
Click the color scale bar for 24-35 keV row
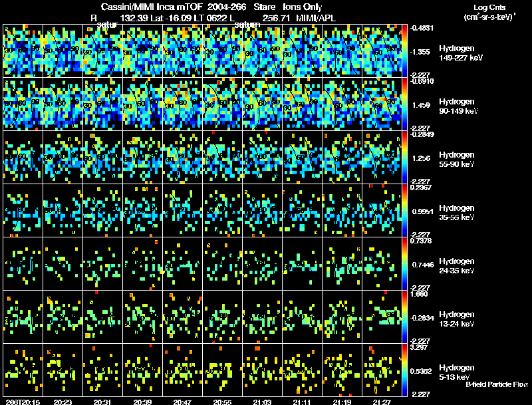coord(404,264)
